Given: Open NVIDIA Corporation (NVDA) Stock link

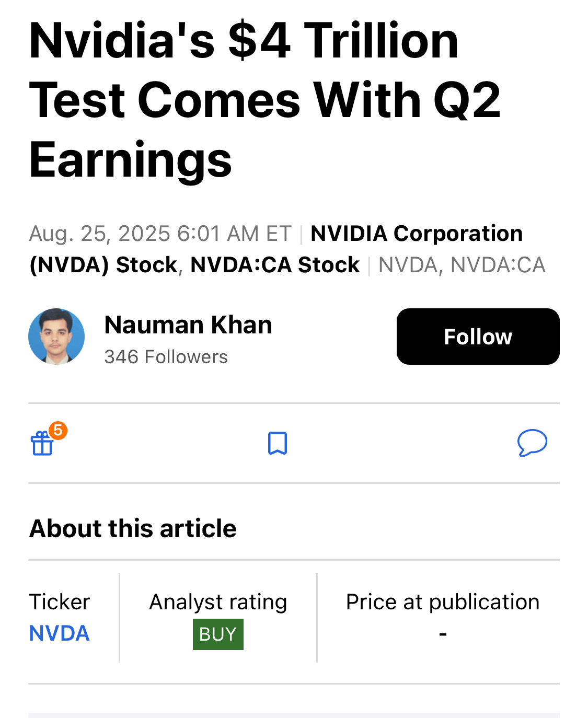Looking at the screenshot, I should pyautogui.click(x=416, y=234).
